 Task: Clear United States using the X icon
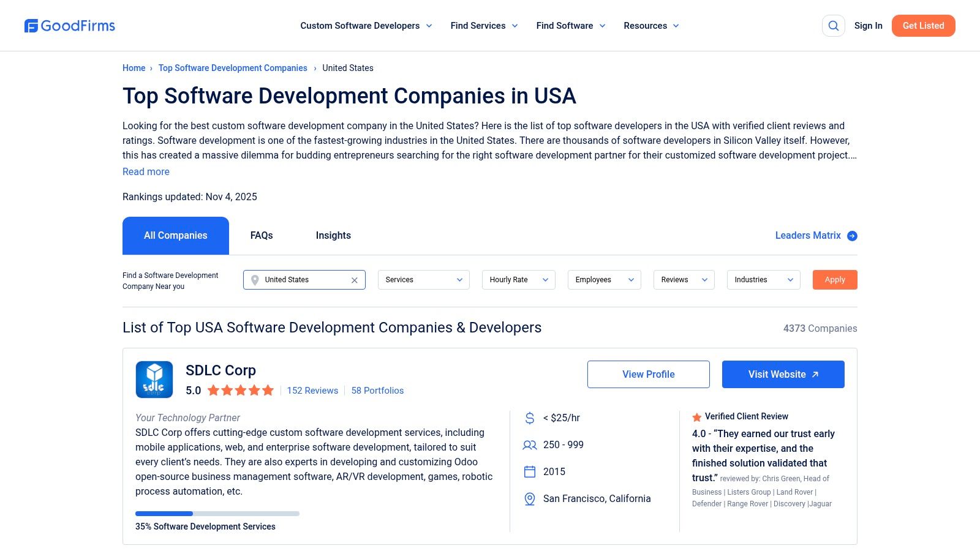(354, 280)
